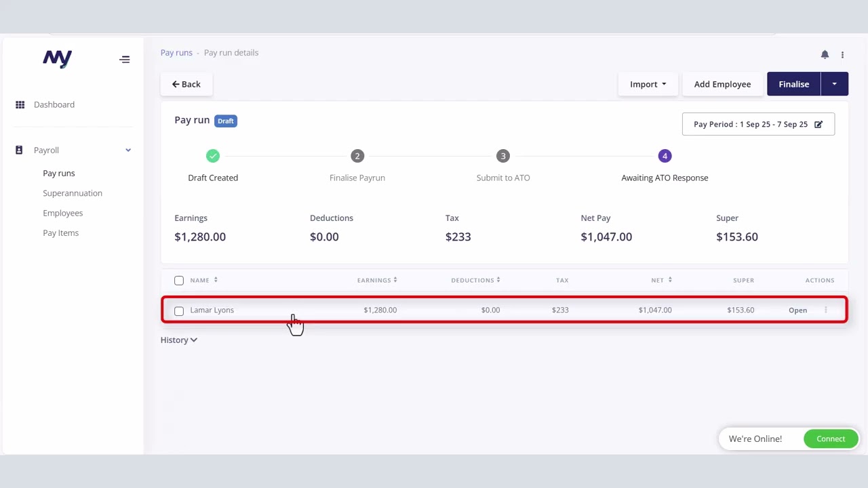Click Deductions summary $0.00 value
This screenshot has width=868, height=488.
tap(324, 237)
